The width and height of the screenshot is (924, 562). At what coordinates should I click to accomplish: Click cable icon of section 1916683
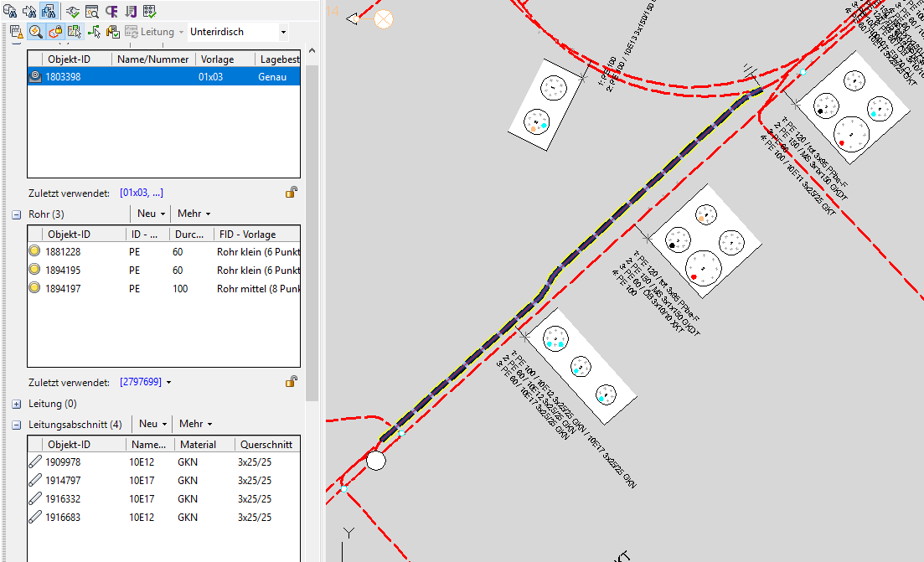35,517
